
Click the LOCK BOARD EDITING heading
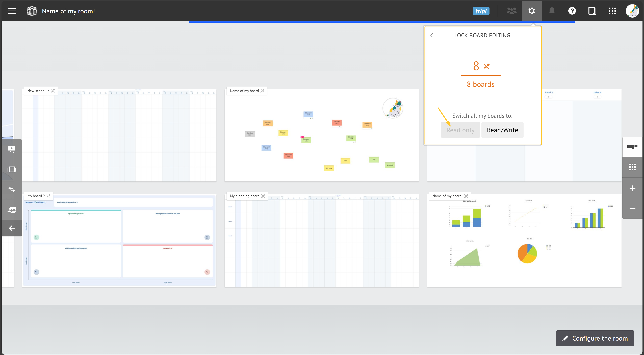coord(482,36)
